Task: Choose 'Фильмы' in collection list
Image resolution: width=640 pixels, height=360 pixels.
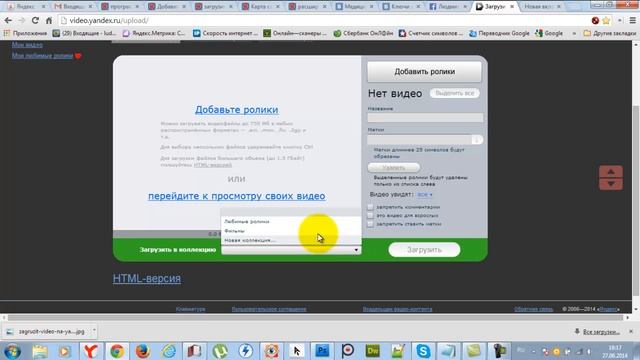Action: click(234, 231)
